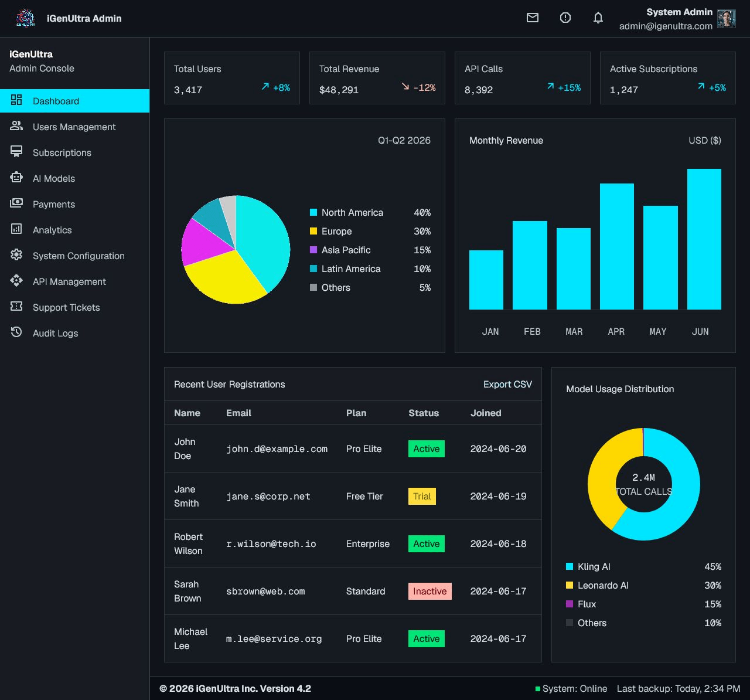Click the Support Tickets ticket icon
The image size is (750, 700).
(x=16, y=307)
